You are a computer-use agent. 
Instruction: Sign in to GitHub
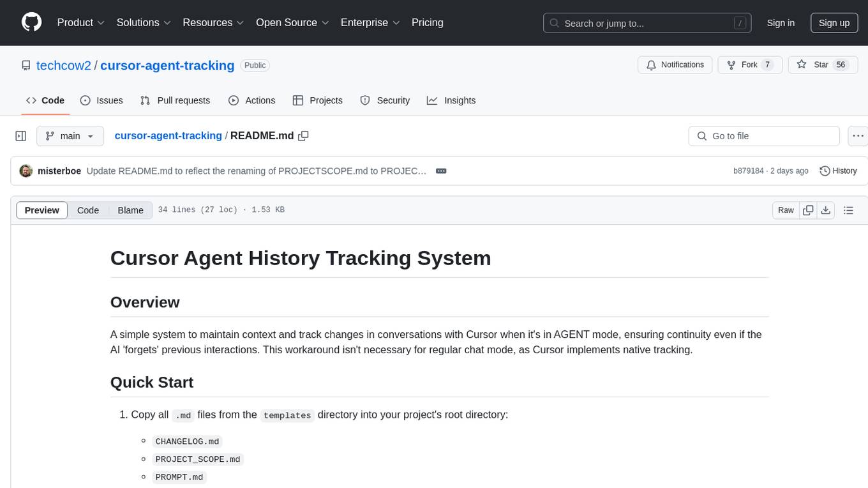781,23
